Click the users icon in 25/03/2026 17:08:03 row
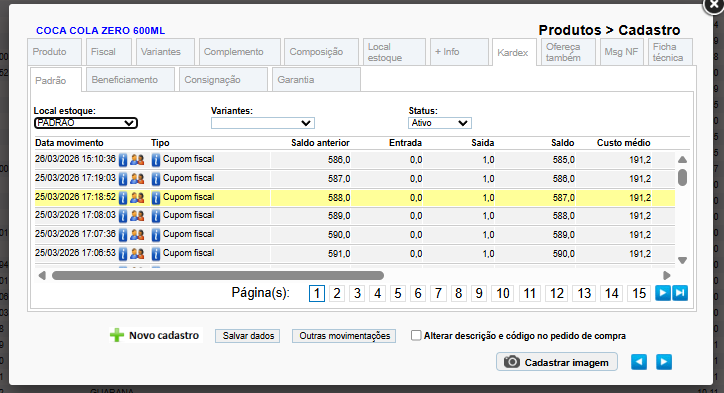724x393 pixels. pos(137,216)
